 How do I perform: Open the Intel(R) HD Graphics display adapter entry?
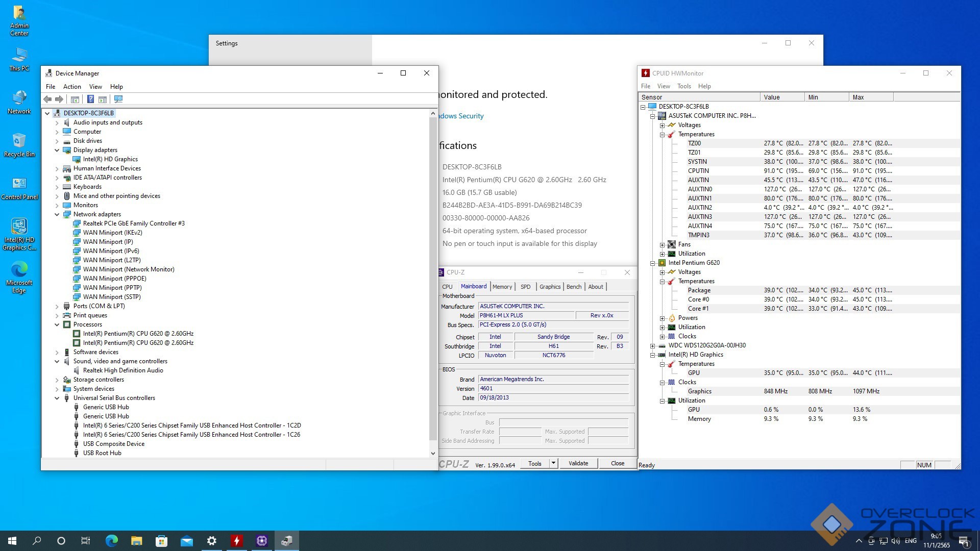(x=110, y=159)
